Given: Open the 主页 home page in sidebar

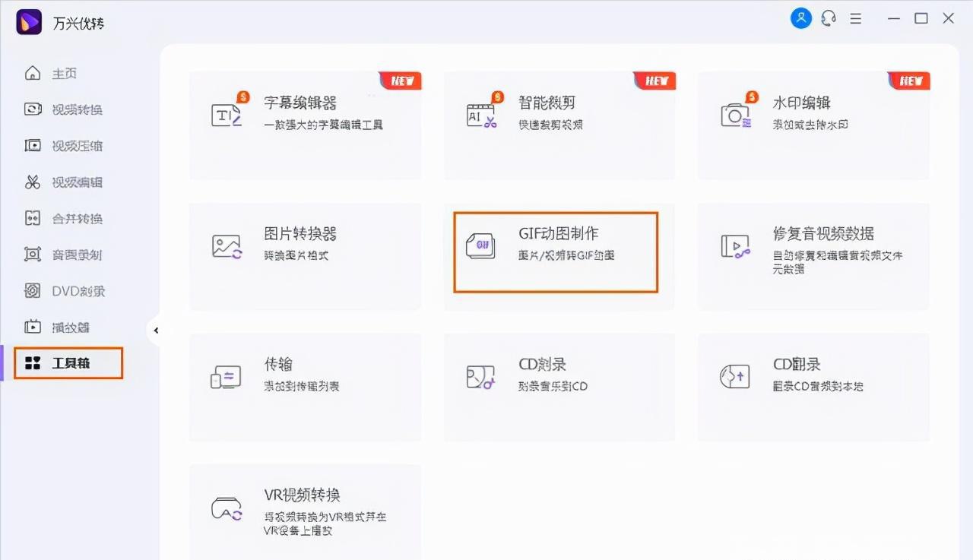Looking at the screenshot, I should pyautogui.click(x=51, y=73).
